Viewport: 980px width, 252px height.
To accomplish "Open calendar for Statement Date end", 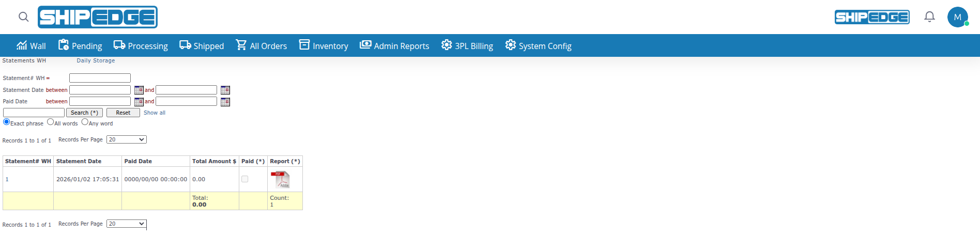I will (x=225, y=90).
